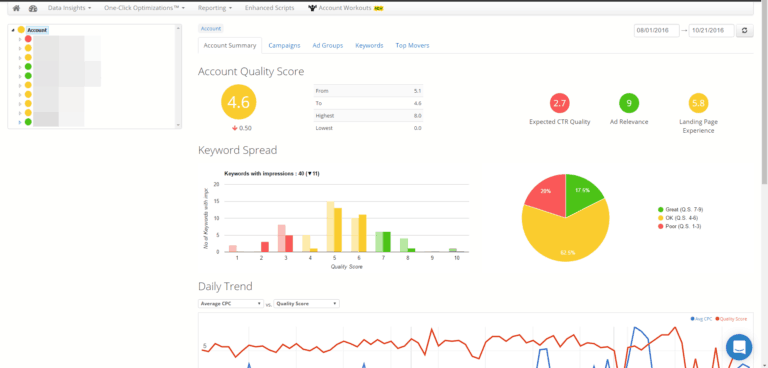
Task: Click the red down-arrow next to 0.50
Action: (235, 128)
